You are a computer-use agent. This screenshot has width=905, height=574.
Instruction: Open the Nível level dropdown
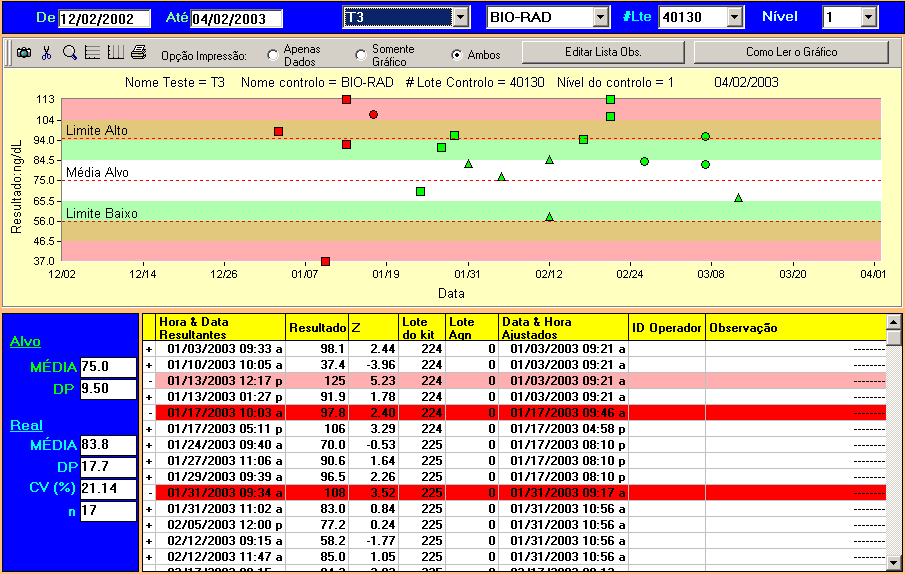point(868,17)
